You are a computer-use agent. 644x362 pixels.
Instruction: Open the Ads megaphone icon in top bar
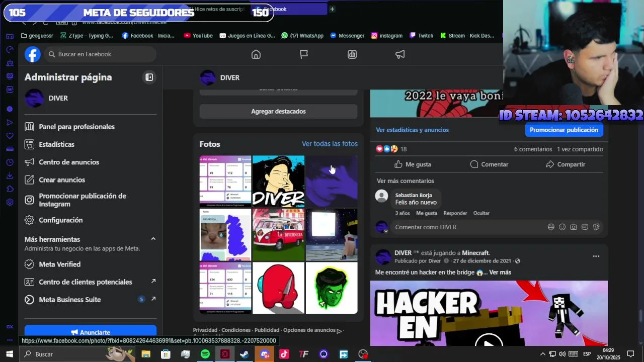[400, 54]
